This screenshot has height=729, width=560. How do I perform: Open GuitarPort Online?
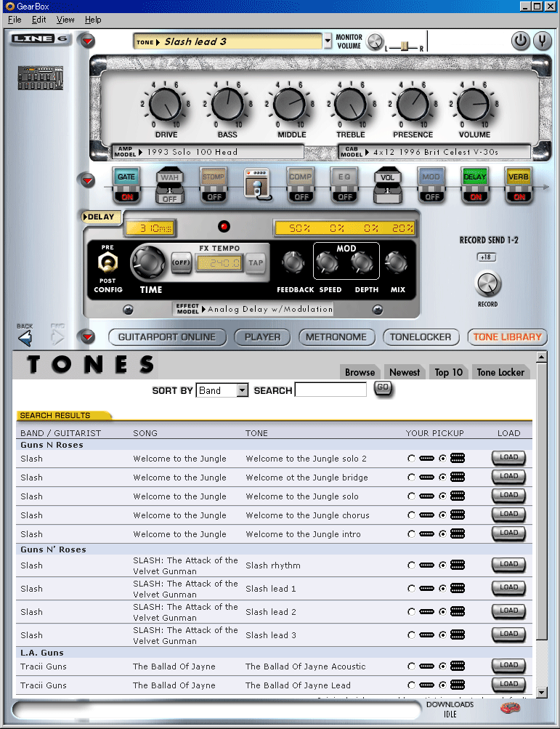coord(167,337)
